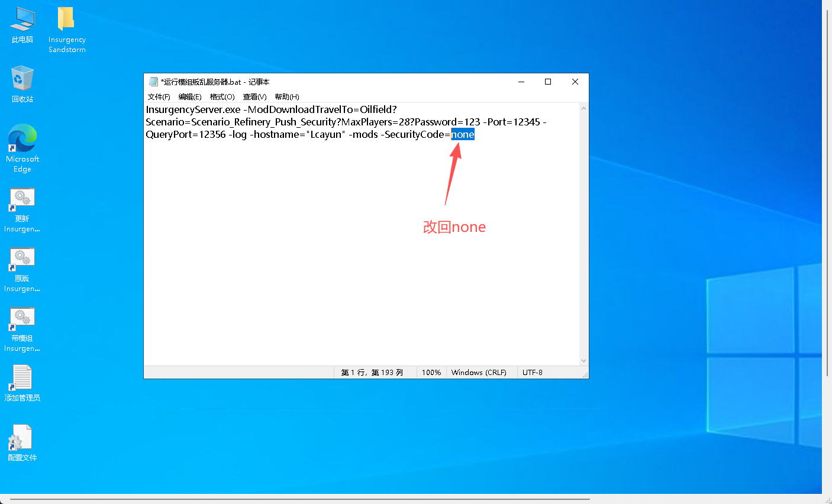Click the -ModDownloadTravelTo=Oilfield? text
This screenshot has height=504, width=832.
coord(320,109)
